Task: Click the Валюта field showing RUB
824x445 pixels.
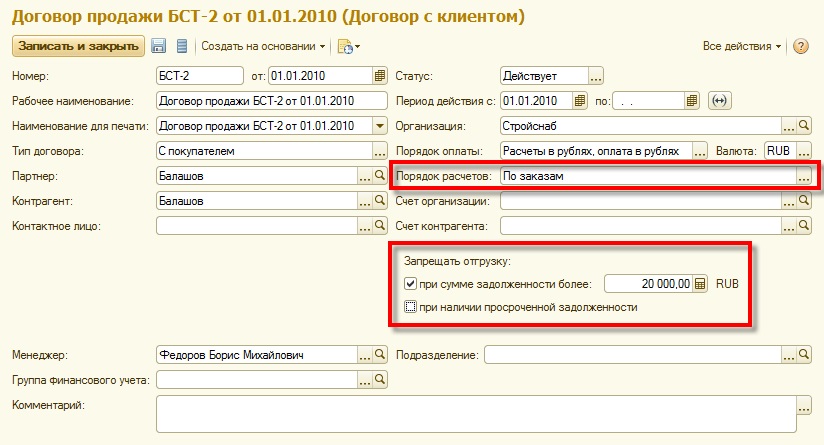Action: 780,151
